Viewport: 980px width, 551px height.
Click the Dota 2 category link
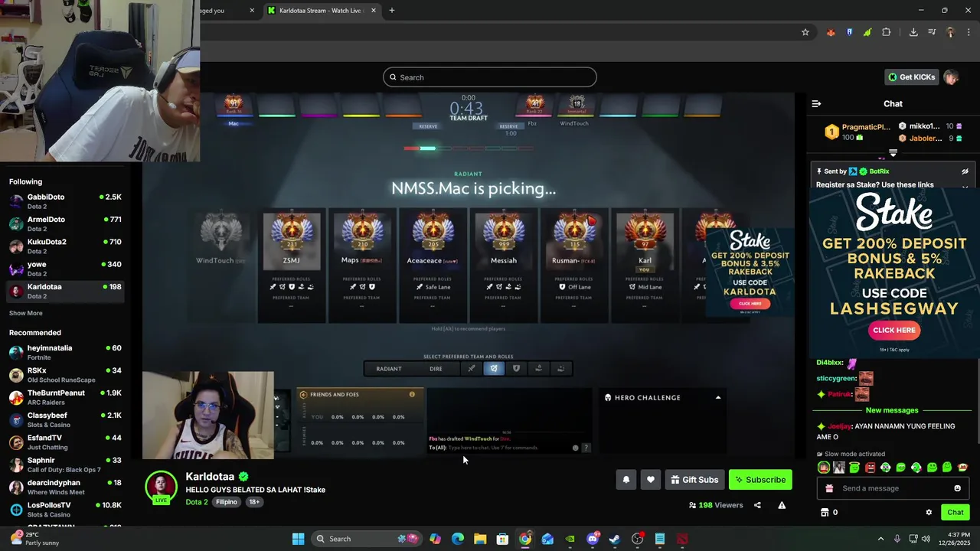click(x=196, y=502)
